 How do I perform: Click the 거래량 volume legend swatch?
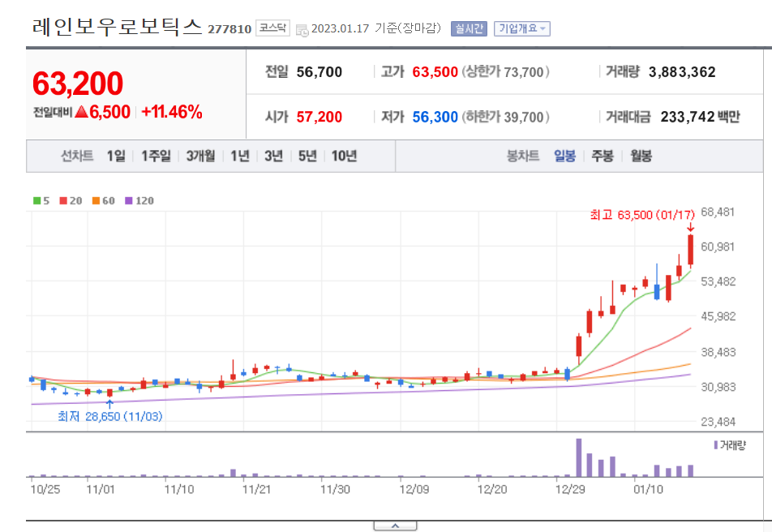(x=715, y=444)
